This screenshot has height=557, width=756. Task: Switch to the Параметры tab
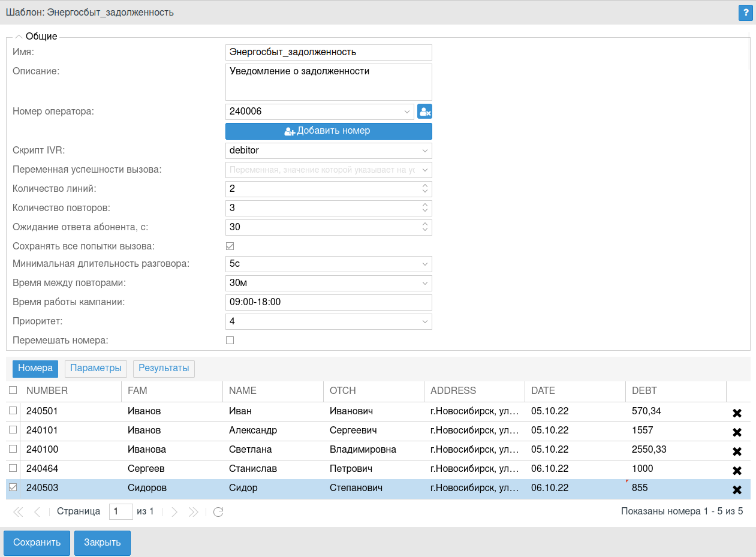pos(96,368)
